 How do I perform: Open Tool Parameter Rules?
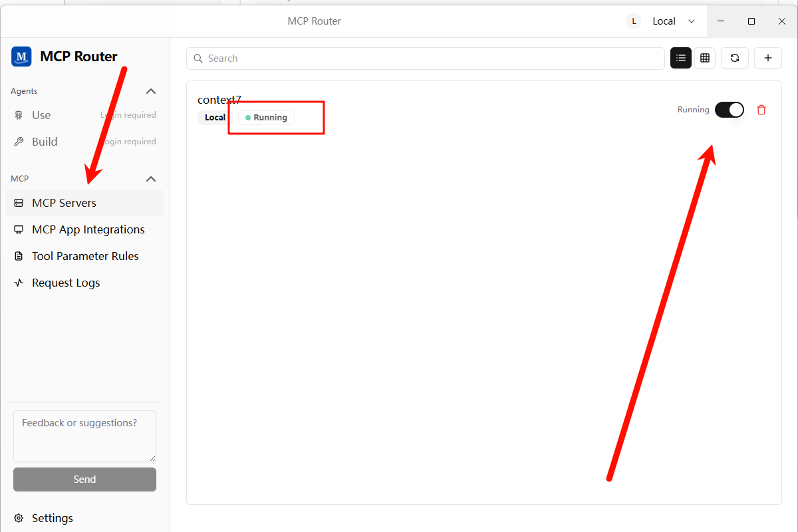click(x=85, y=256)
